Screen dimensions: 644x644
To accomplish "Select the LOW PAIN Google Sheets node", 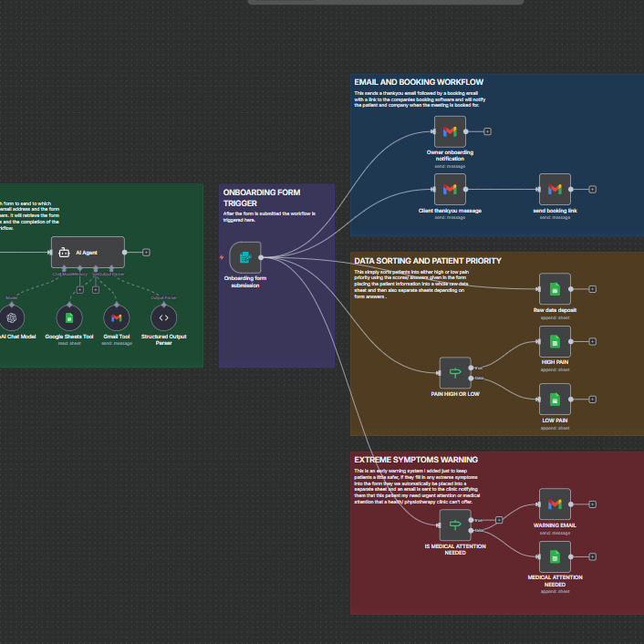I will (x=555, y=400).
